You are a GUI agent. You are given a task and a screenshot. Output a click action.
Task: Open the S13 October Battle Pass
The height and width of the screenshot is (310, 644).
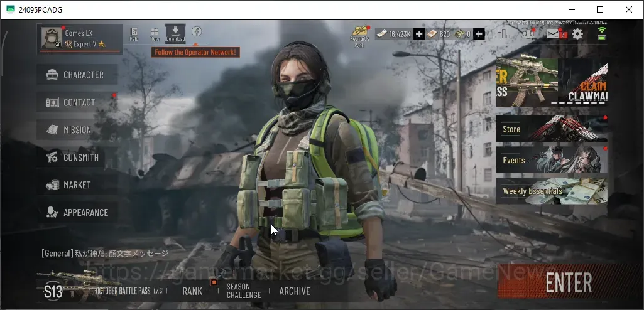(x=102, y=291)
